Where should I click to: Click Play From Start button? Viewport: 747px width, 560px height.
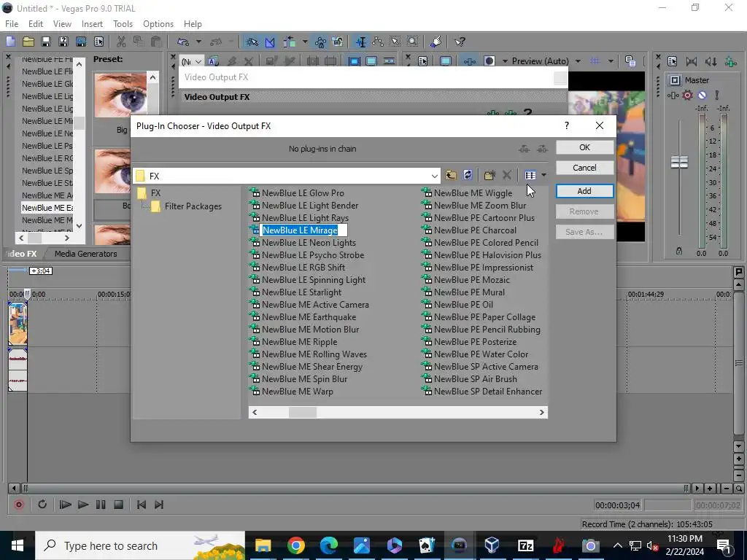pos(65,505)
